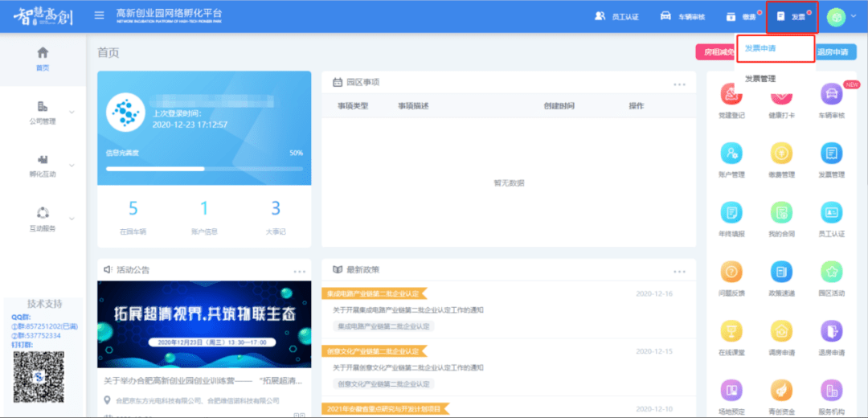Image resolution: width=868 pixels, height=418 pixels.
Task: Expand the 孵化互动 sidebar chevron
Action: click(72, 166)
